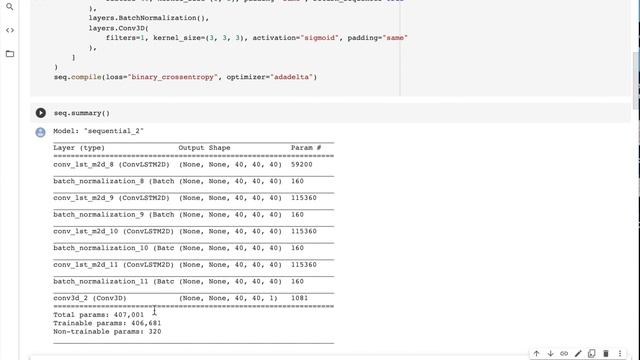Click the Param # column header
This screenshot has width=640, height=360.
pos(306,148)
